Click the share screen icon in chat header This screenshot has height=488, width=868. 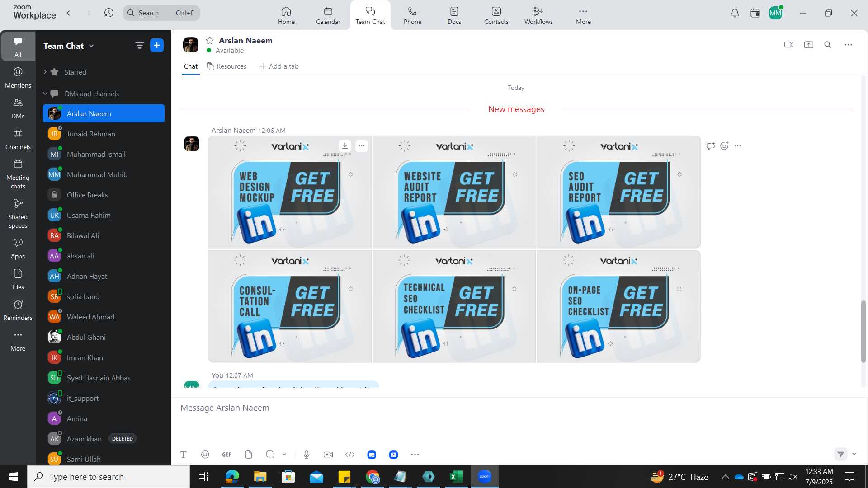(809, 45)
